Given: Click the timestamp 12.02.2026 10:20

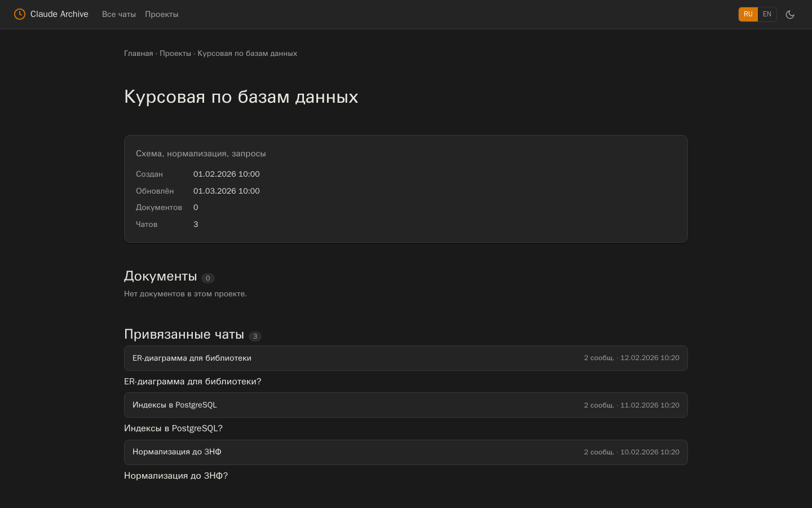Looking at the screenshot, I should pos(650,358).
